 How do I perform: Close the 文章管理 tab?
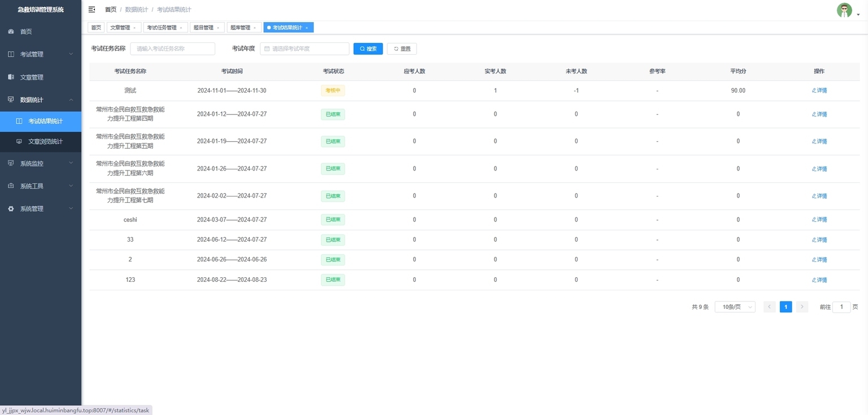(x=134, y=28)
